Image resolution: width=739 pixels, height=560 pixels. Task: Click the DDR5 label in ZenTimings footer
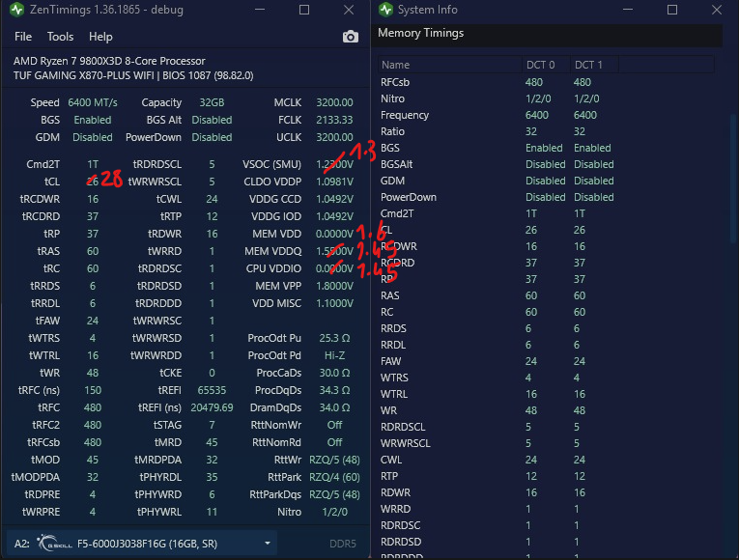tap(343, 544)
